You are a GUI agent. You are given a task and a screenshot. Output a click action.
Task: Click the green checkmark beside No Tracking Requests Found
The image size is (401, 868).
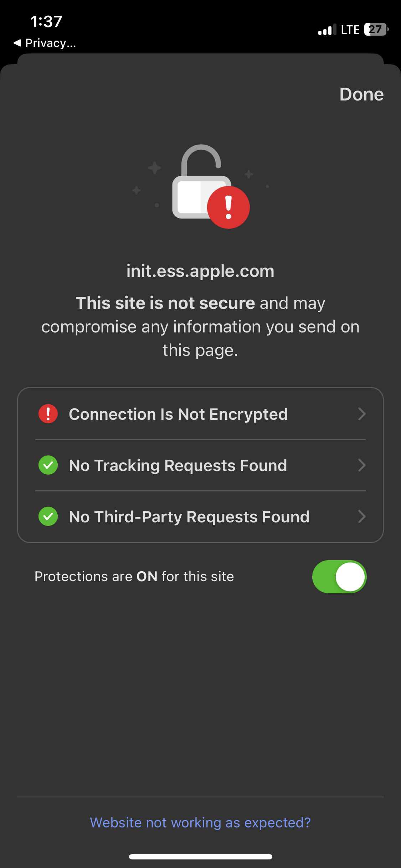(x=48, y=465)
